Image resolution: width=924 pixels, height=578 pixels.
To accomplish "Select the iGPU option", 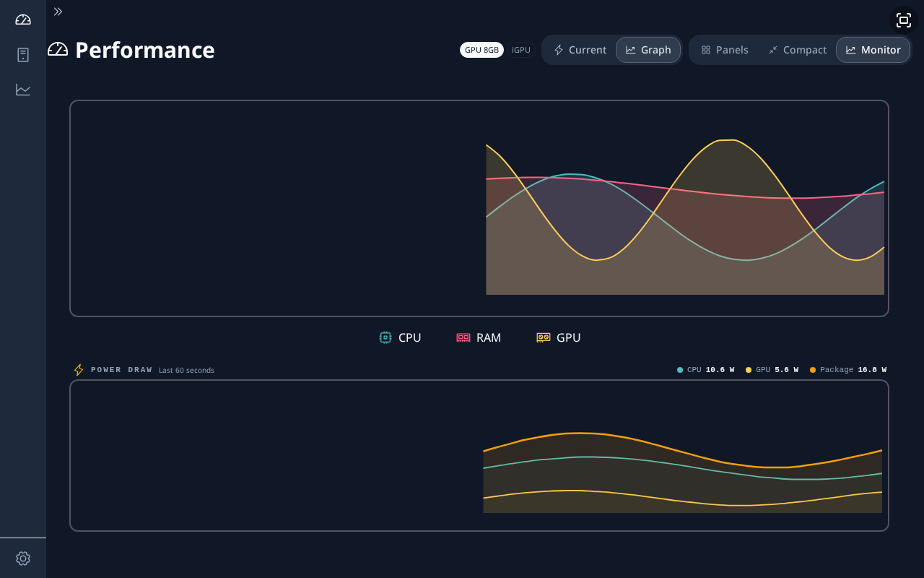I will tap(521, 50).
